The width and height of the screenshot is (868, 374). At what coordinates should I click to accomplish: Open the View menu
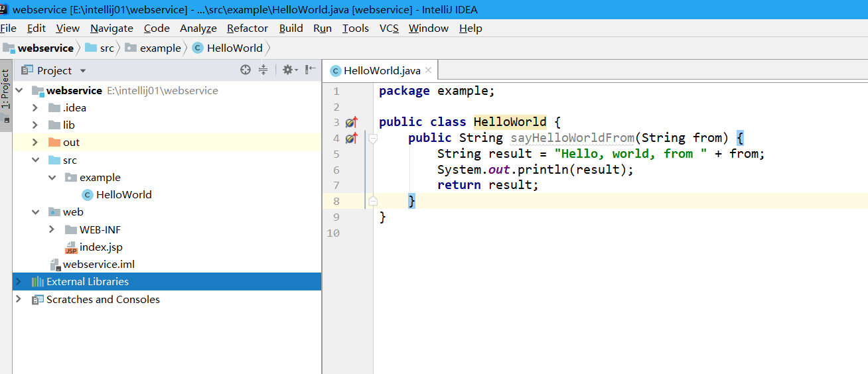pos(68,29)
